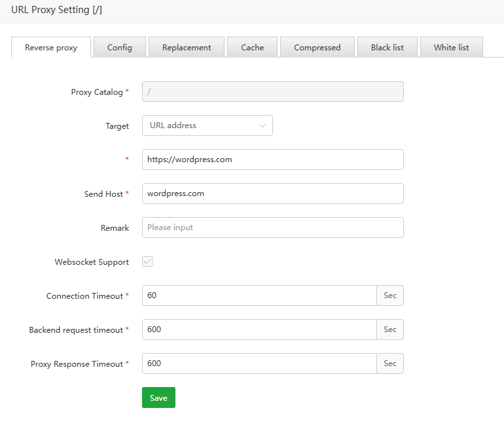Focus the Connection Timeout field
The width and height of the screenshot is (504, 423).
pos(259,296)
